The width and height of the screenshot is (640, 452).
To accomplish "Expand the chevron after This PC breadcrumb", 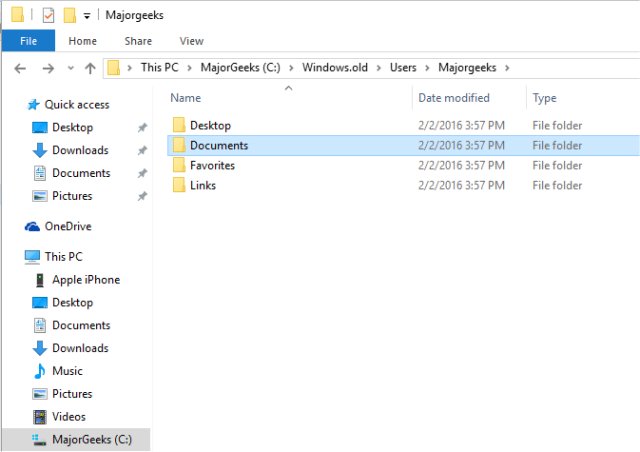I will [x=189, y=68].
